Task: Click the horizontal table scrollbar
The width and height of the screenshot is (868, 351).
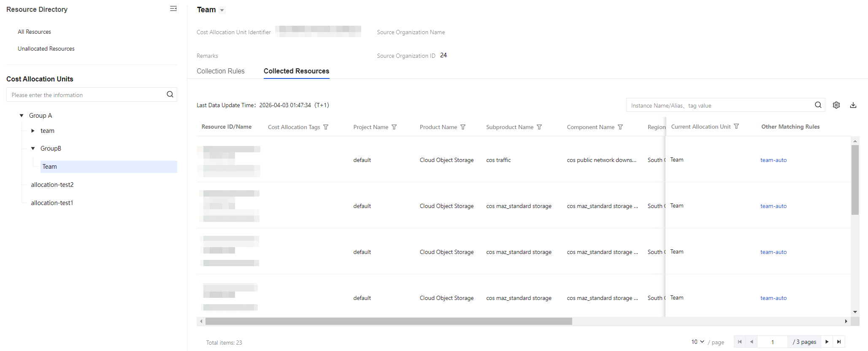Action: 388,321
